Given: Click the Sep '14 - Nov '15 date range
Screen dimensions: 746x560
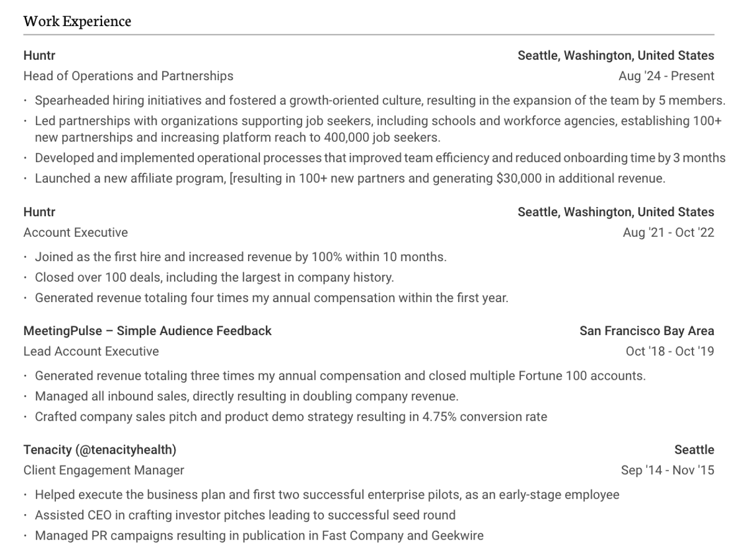Looking at the screenshot, I should point(668,470).
